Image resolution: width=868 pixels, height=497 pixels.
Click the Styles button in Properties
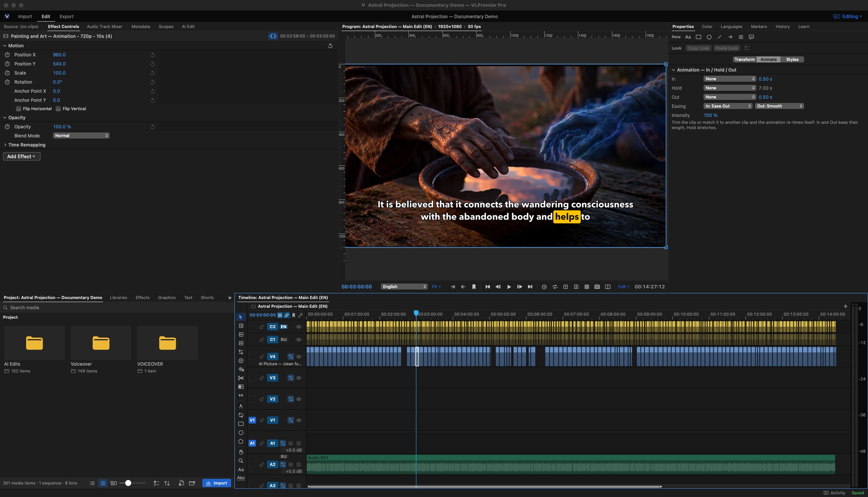tap(792, 60)
